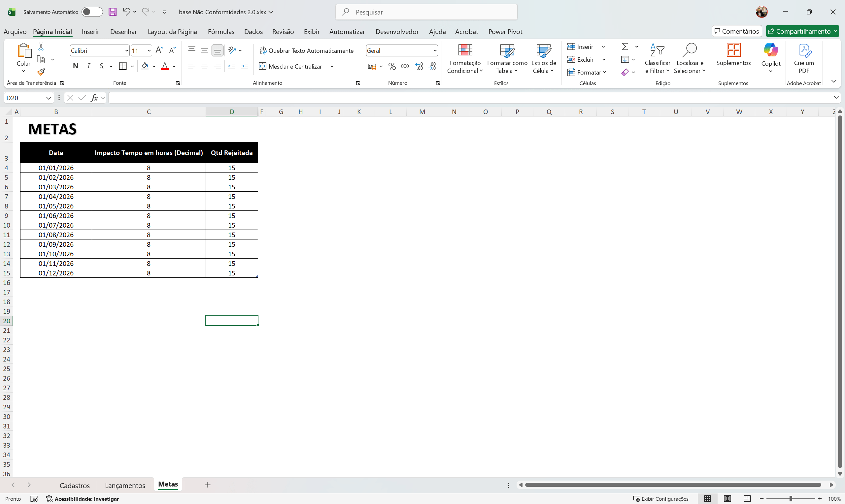Screen dimensions: 845x504
Task: Increase decimal places icon
Action: [419, 66]
